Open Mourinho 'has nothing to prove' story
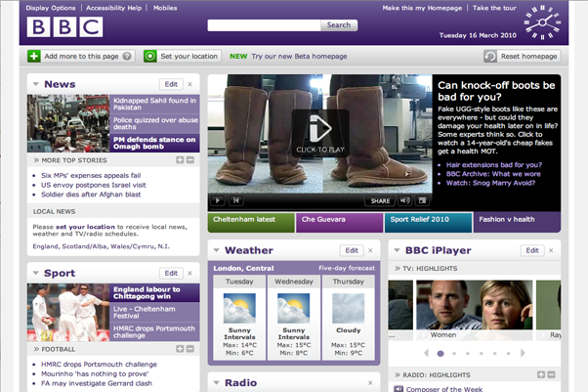The width and height of the screenshot is (588, 392). click(x=95, y=374)
